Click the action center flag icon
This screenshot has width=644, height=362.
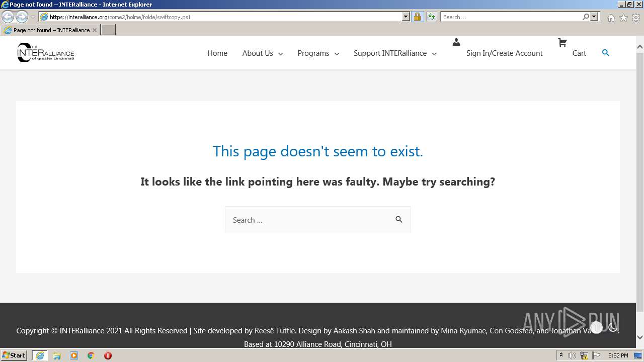(596, 355)
